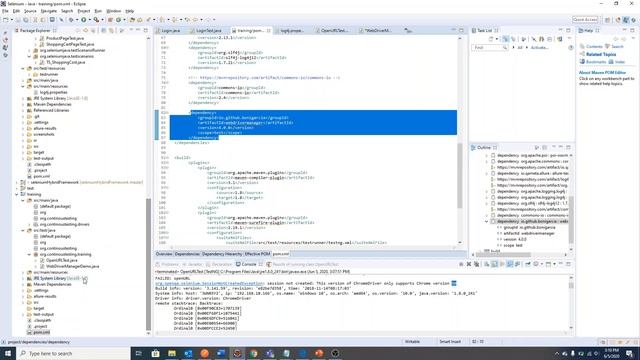Click New Task icon in Task List
Screen dimensions: 640x360
click(x=491, y=39)
